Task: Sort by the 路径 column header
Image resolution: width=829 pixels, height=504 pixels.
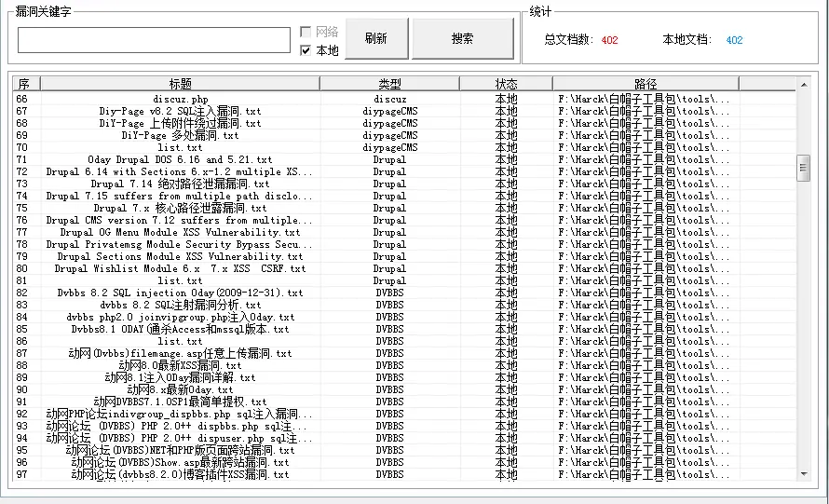Action: click(646, 84)
